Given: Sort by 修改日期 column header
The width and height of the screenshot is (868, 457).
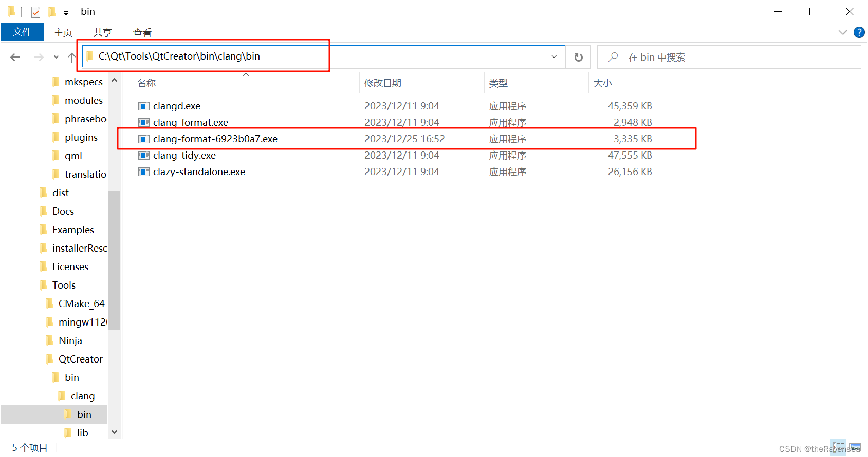Looking at the screenshot, I should point(383,83).
